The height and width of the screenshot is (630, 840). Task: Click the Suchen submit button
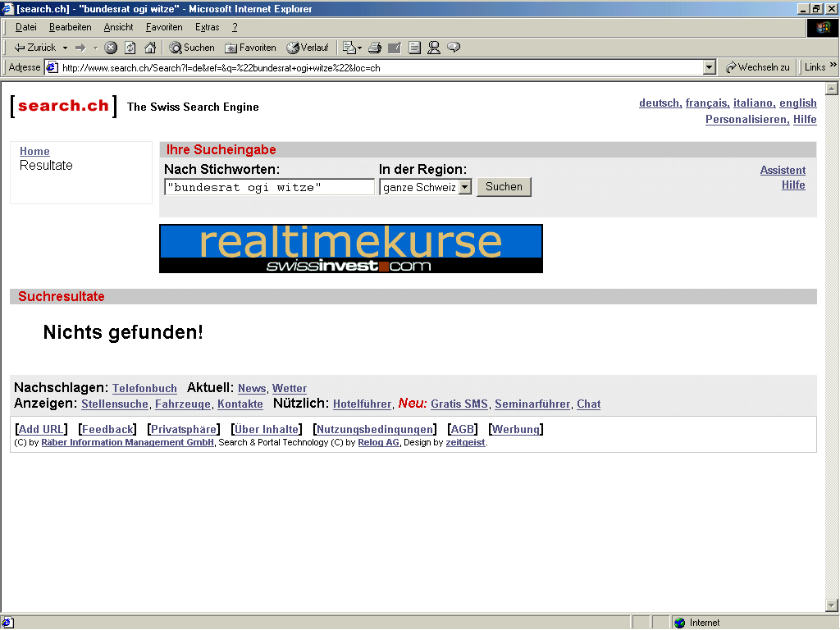[504, 187]
